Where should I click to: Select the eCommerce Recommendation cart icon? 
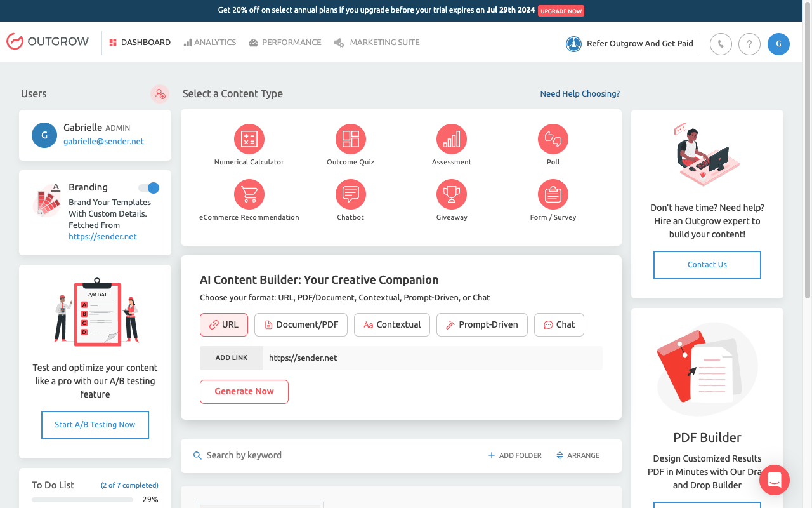coord(249,194)
